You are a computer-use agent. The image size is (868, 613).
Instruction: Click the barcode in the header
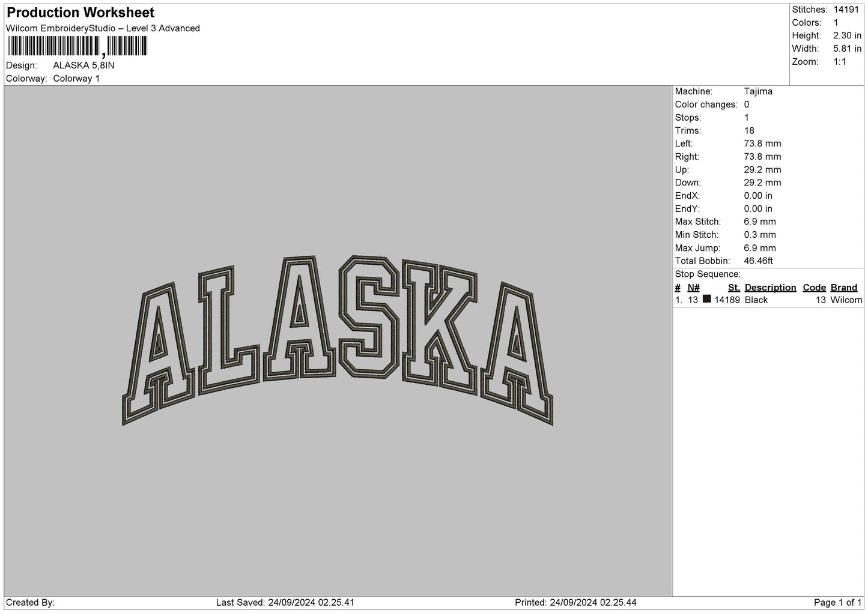click(x=77, y=46)
